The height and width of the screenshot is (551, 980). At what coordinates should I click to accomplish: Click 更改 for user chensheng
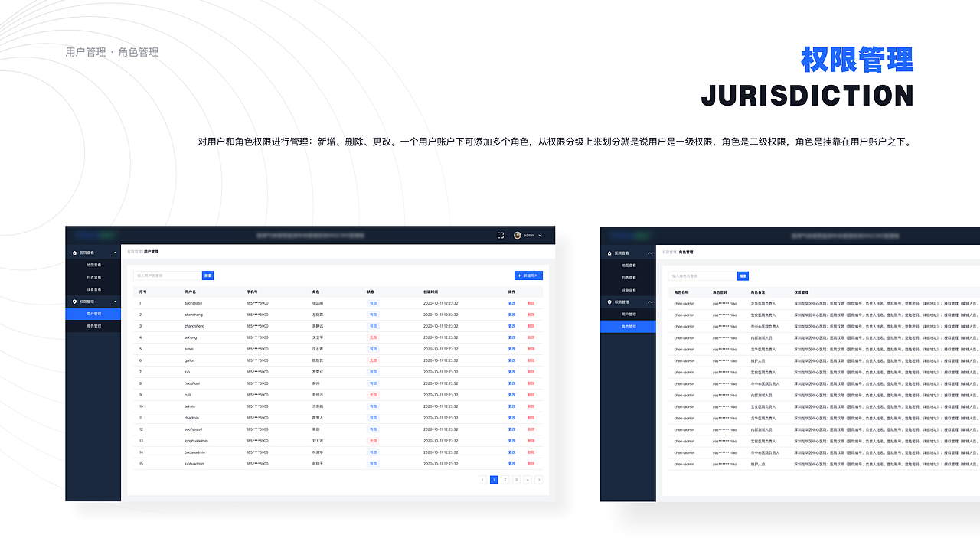tap(511, 315)
